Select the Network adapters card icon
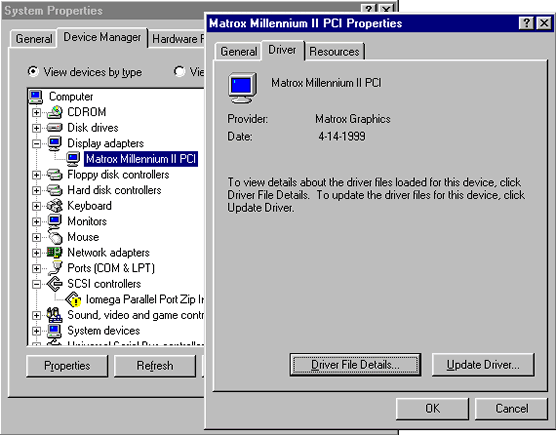 (x=55, y=252)
